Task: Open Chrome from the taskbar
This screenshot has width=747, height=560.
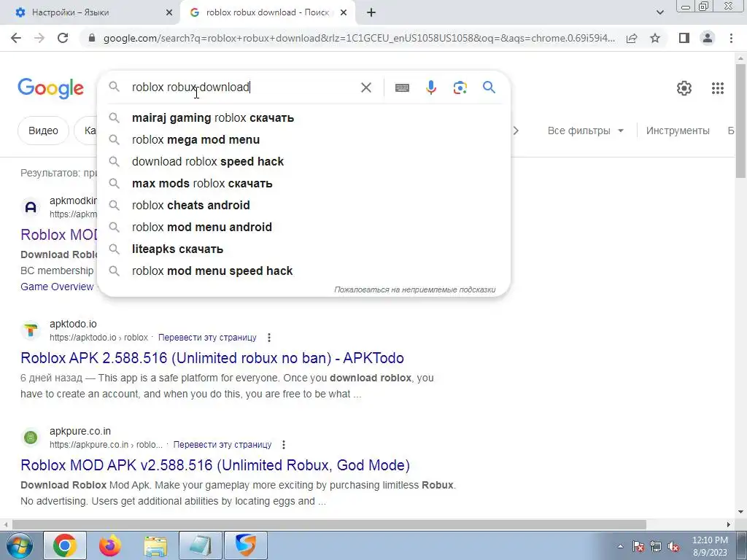Action: (x=65, y=545)
